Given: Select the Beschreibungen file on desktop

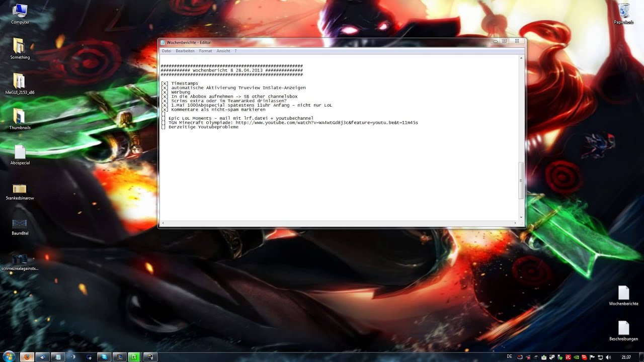Looking at the screenshot, I should [x=624, y=331].
